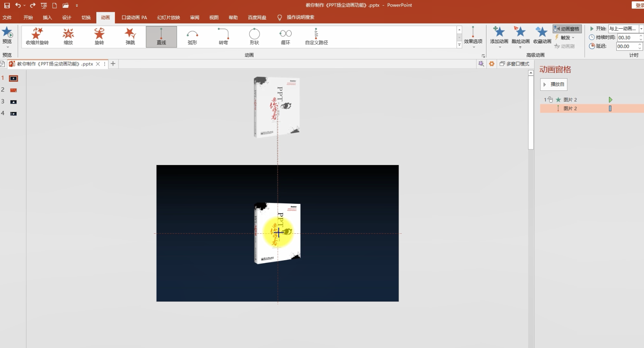
Task: Switch to the 插入 Insert ribbon tab
Action: (x=47, y=17)
